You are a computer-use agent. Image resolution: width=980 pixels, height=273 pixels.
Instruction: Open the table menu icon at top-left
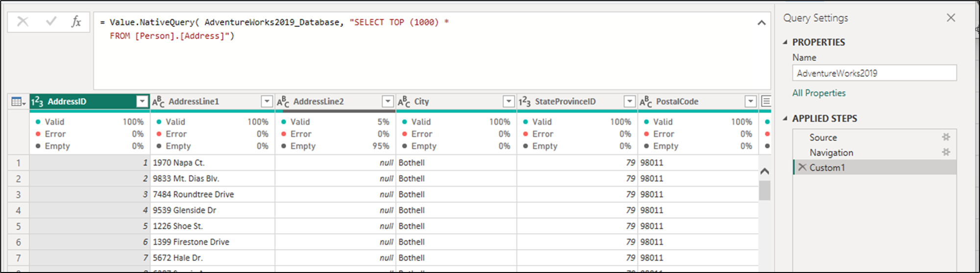(x=19, y=102)
